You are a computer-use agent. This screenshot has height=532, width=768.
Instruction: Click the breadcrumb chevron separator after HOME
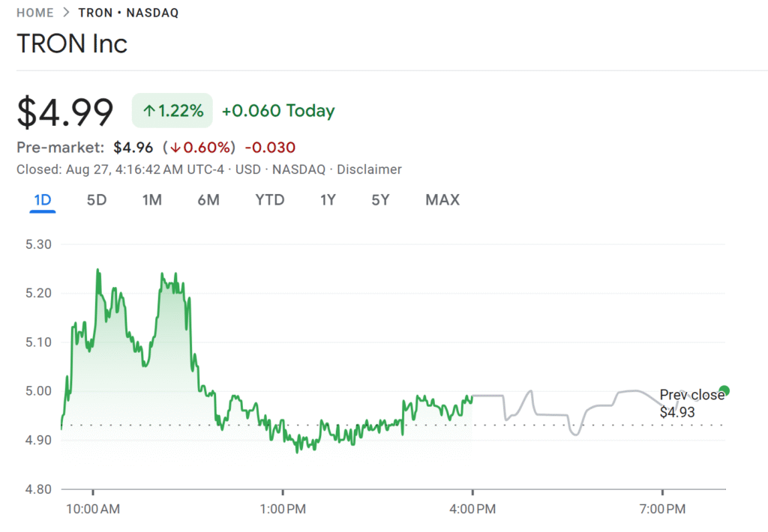click(x=66, y=13)
